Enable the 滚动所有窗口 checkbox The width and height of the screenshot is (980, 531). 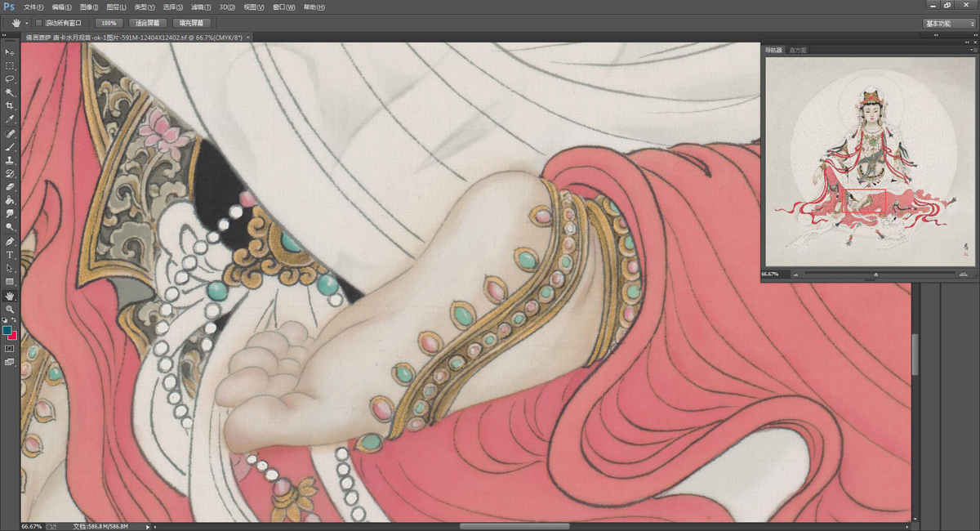pyautogui.click(x=38, y=23)
